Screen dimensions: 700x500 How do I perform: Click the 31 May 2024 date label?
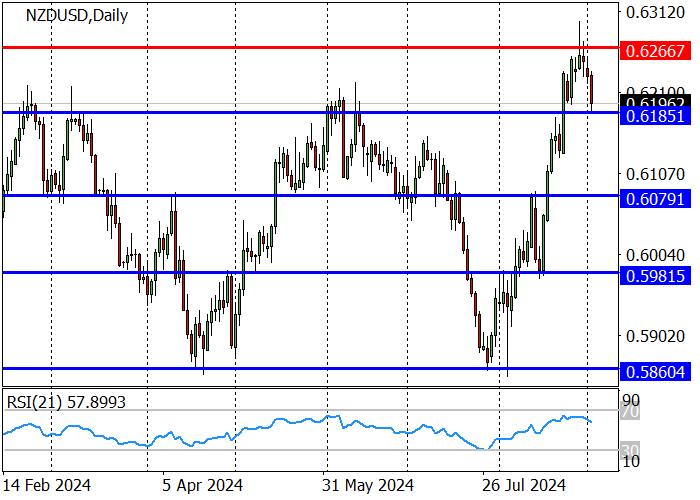click(x=367, y=485)
